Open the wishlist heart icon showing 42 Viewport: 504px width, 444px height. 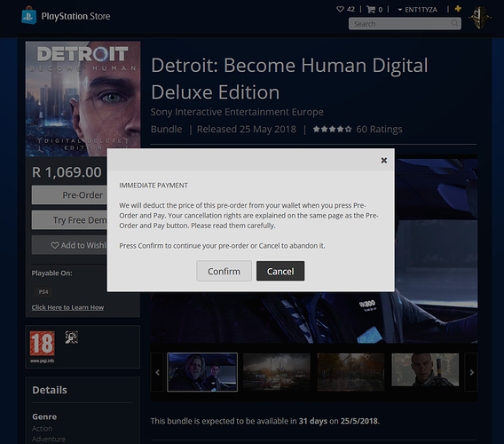[x=340, y=10]
